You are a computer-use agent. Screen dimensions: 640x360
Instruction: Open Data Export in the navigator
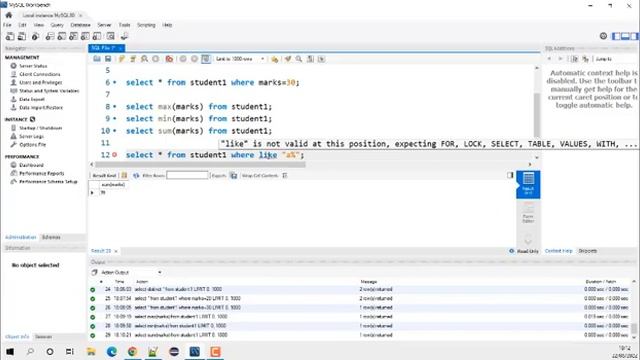coord(32,99)
